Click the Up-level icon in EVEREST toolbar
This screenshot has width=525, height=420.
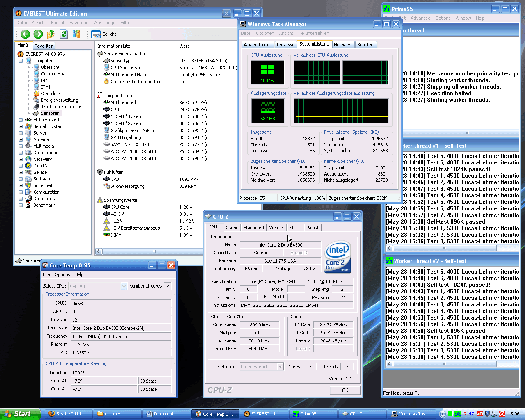point(51,34)
